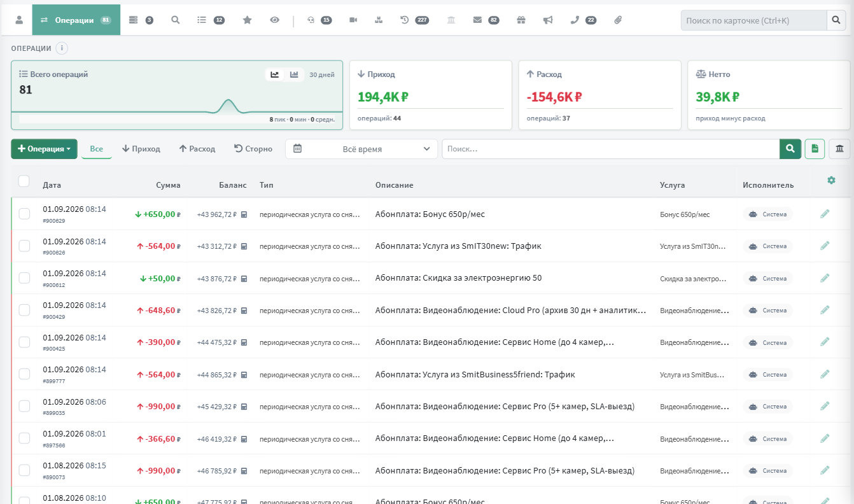Click the Поиск по карточке input field

(753, 21)
